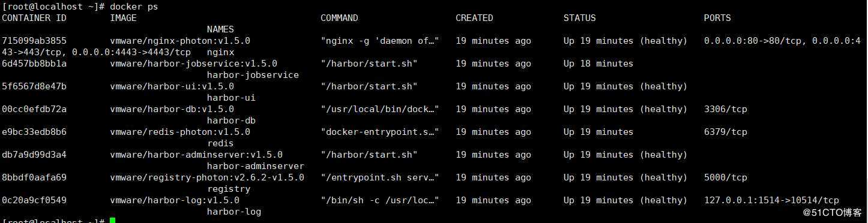Viewport: 868px width, 223px height.
Task: Click the harbor-adminserver name text
Action: pyautogui.click(x=256, y=166)
